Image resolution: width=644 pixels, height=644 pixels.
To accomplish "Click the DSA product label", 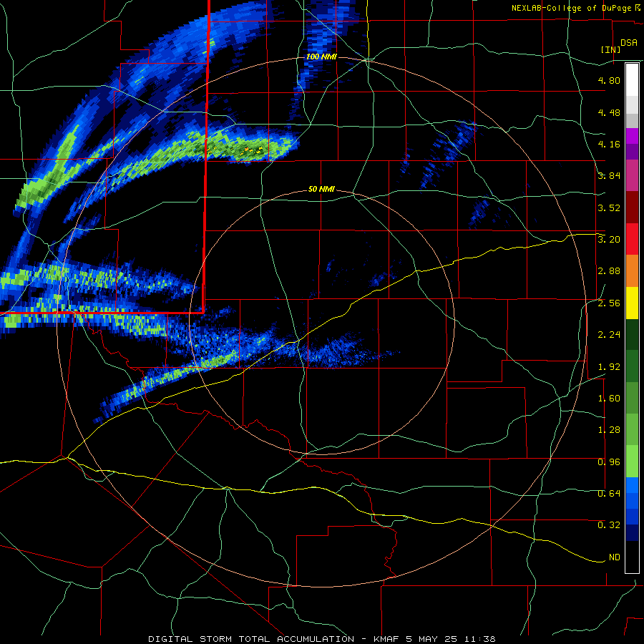I will tap(629, 43).
